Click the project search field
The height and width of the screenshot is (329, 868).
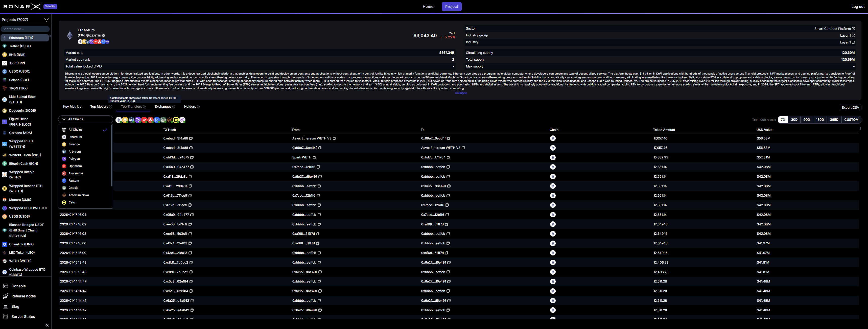(x=25, y=29)
